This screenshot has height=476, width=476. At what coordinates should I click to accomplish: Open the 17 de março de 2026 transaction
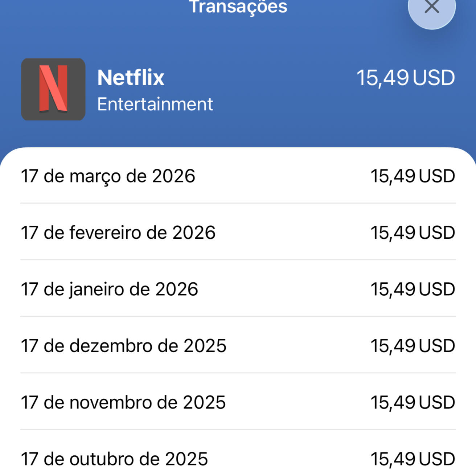108,176
